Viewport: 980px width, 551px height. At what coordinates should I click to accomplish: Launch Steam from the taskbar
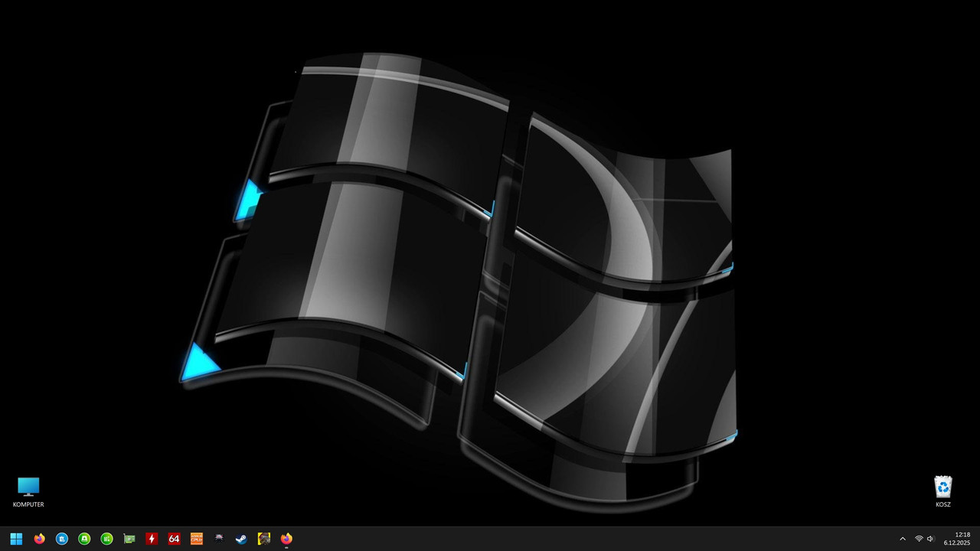click(x=241, y=539)
